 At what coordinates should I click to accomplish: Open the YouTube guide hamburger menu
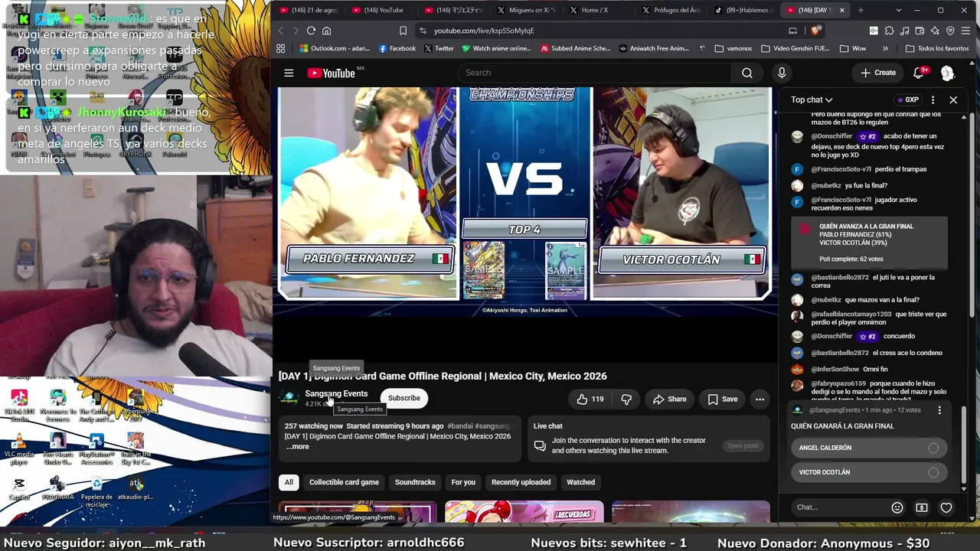point(289,73)
